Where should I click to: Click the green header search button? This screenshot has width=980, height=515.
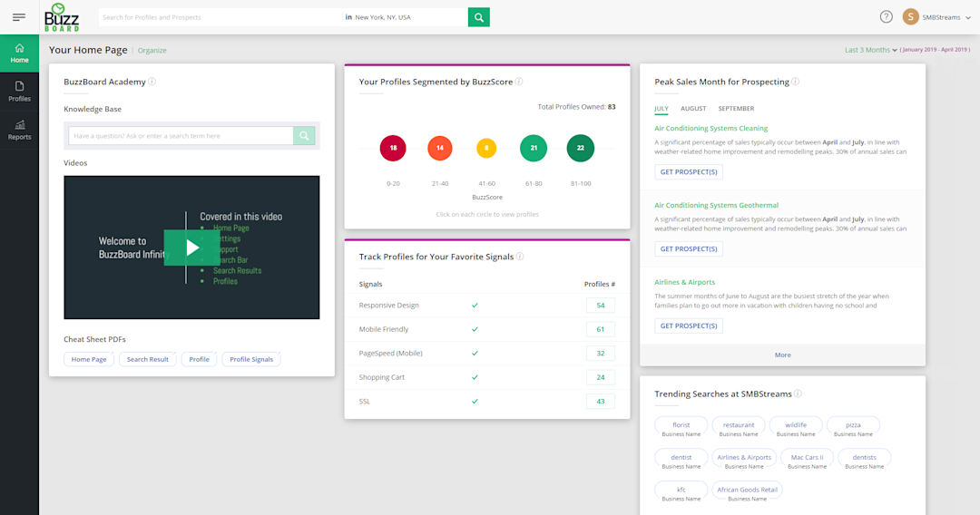pos(479,17)
